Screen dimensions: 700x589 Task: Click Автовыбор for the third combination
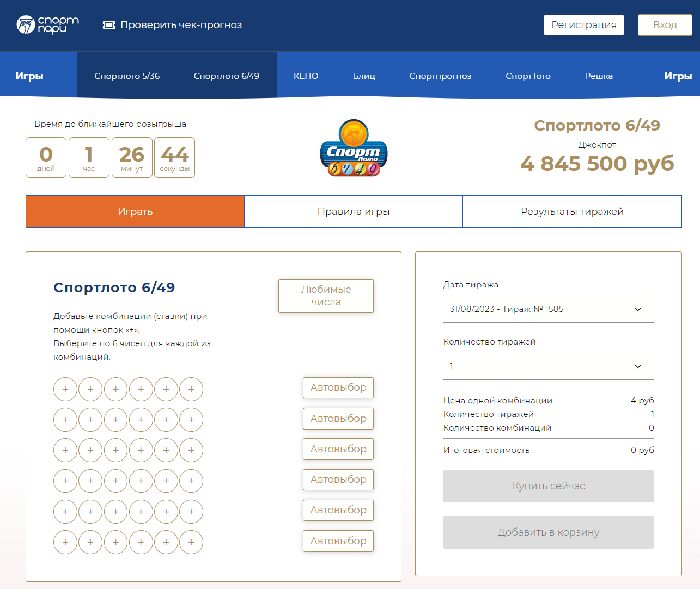coord(338,449)
